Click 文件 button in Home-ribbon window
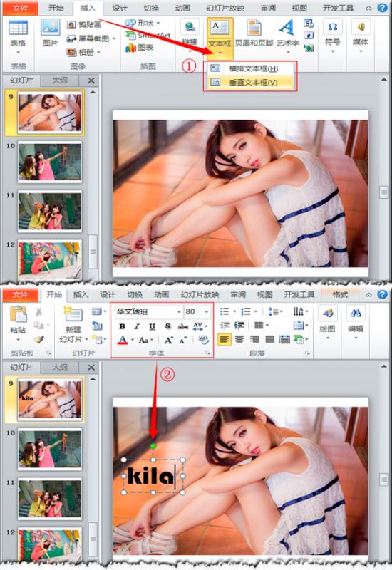The width and height of the screenshot is (392, 570). [x=20, y=295]
